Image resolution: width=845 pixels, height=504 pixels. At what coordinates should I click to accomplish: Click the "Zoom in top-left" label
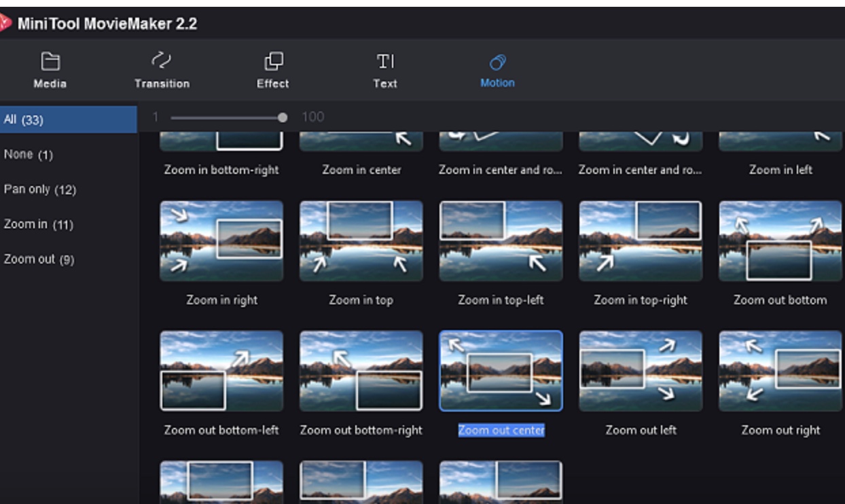(x=501, y=300)
